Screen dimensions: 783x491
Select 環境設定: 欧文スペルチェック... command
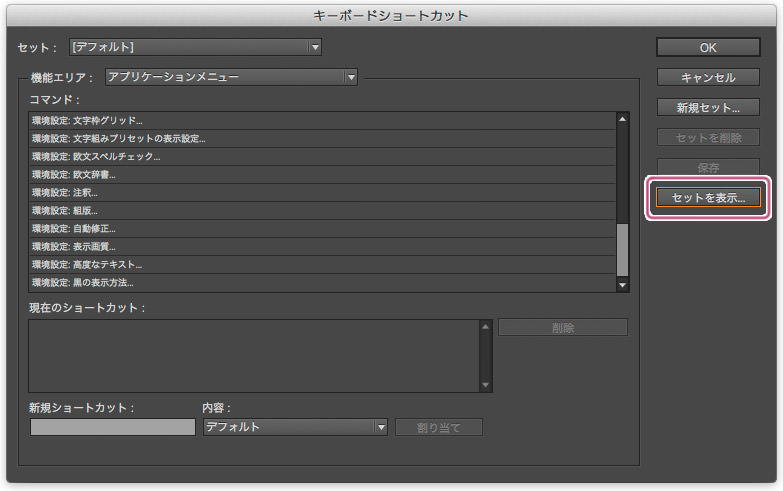tap(323, 157)
